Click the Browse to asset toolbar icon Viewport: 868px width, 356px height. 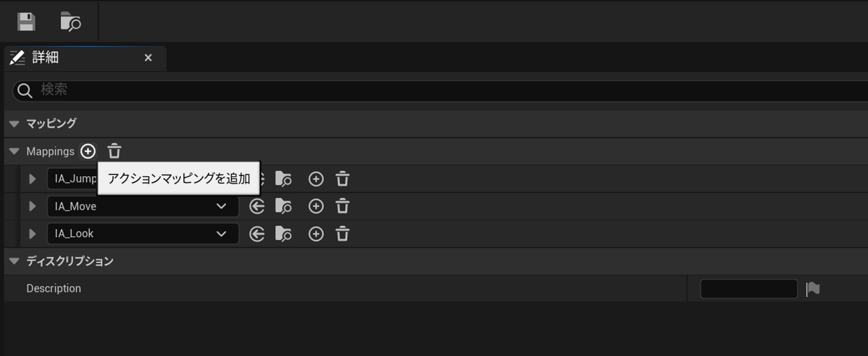(x=71, y=22)
